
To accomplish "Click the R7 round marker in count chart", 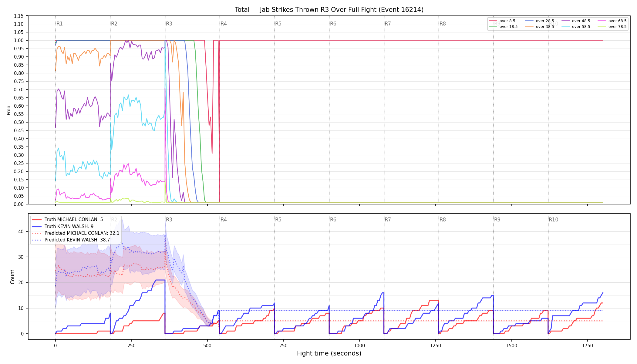I will click(x=388, y=220).
